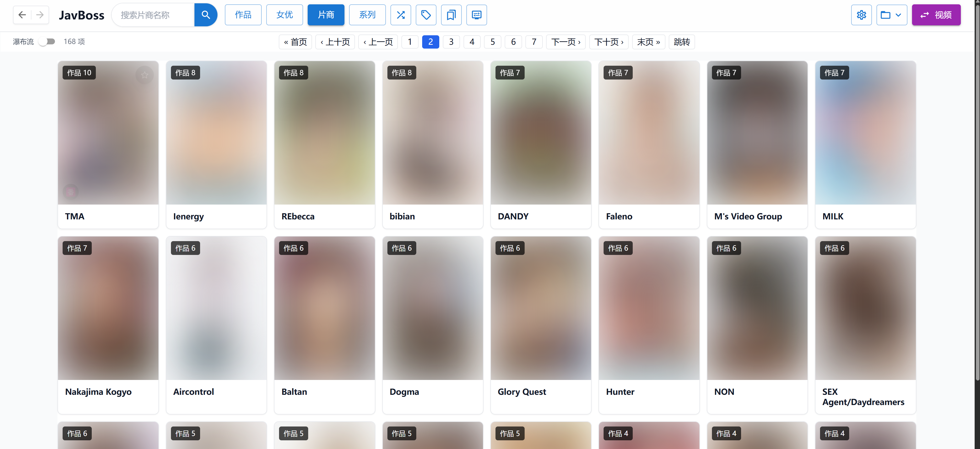Viewport: 980px width, 449px height.
Task: Click the subtitles/caption icon button
Action: 476,15
